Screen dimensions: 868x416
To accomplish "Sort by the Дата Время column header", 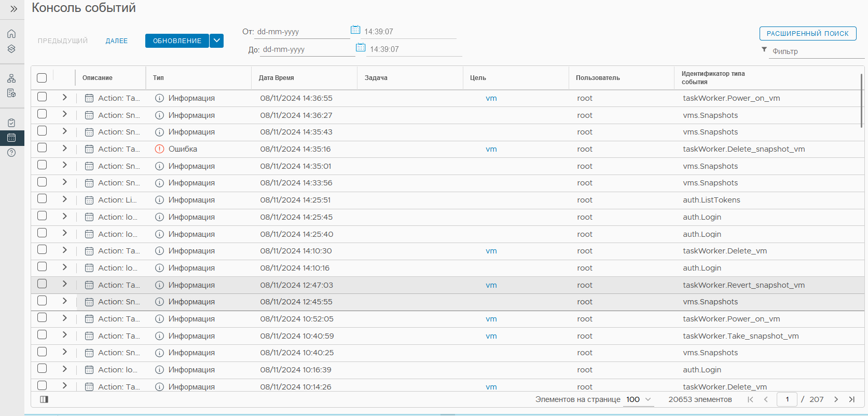I will (276, 78).
